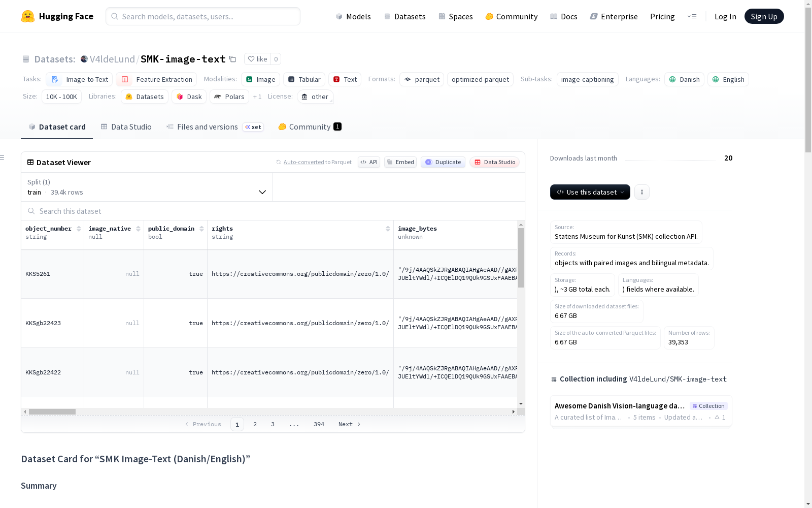Open Community in the top navigation
Screen dimensions: 812x508
512,16
